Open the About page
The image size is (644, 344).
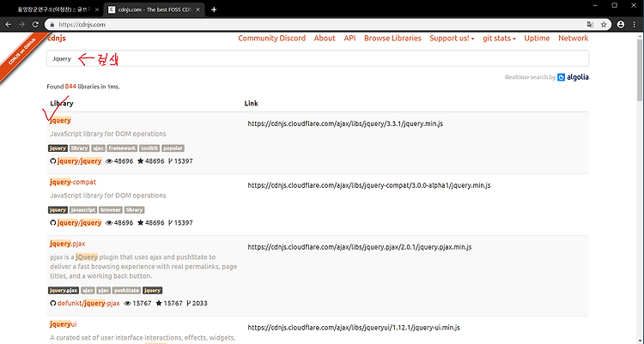click(x=325, y=39)
